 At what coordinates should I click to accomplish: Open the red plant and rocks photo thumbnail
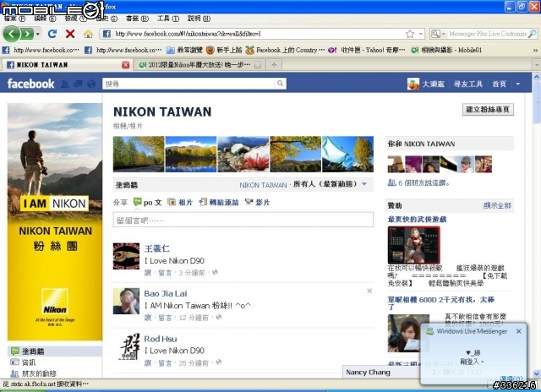[x=243, y=154]
